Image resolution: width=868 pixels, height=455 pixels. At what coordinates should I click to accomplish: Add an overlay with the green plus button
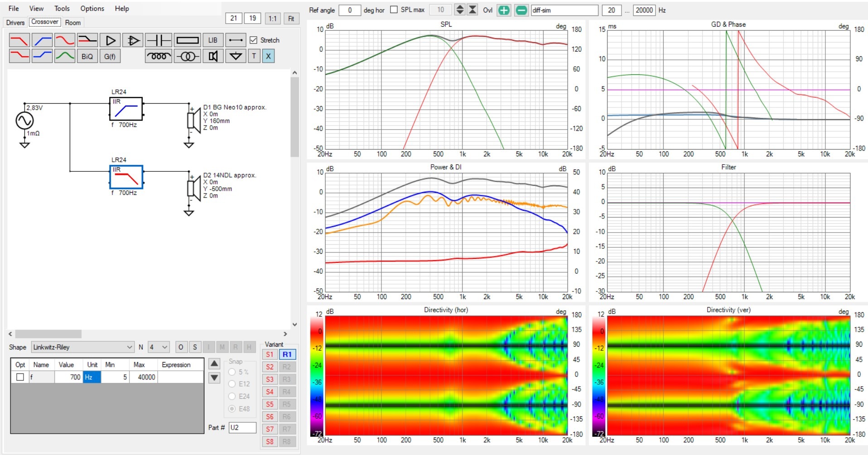[504, 10]
